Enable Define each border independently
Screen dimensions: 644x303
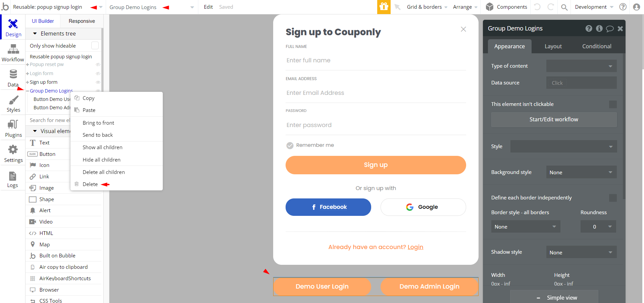point(613,198)
